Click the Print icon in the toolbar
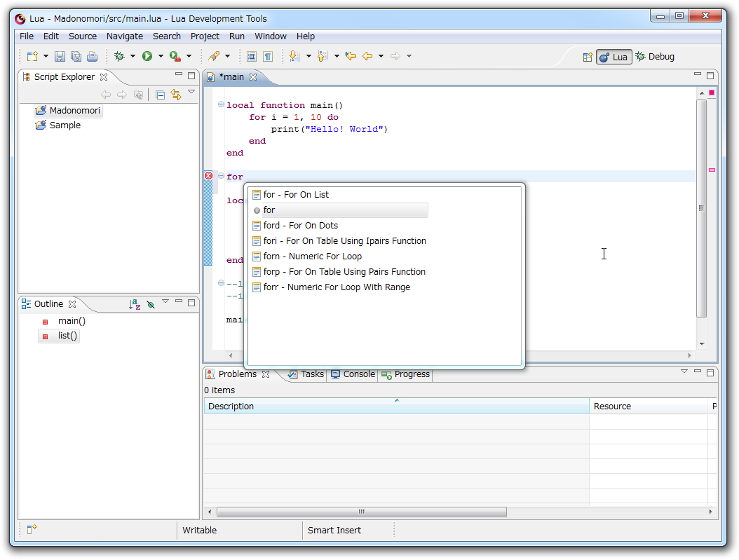The image size is (739, 560). tap(92, 57)
